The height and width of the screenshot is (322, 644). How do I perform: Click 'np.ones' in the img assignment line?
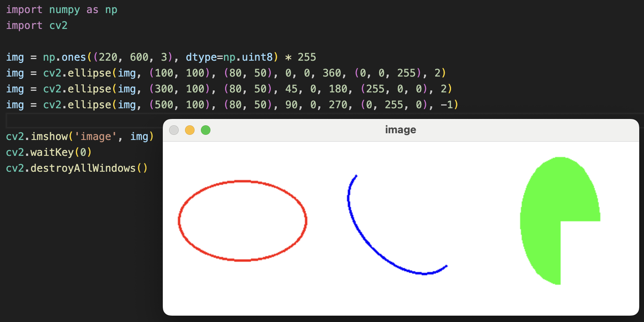pos(64,57)
